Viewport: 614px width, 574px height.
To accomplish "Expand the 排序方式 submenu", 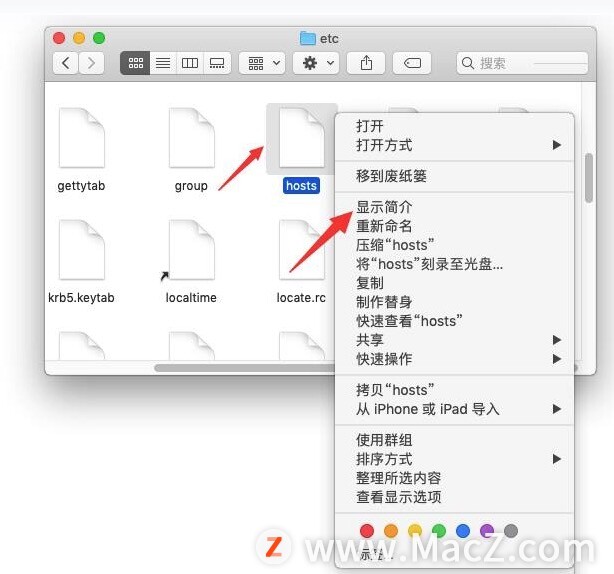I will coord(454,459).
